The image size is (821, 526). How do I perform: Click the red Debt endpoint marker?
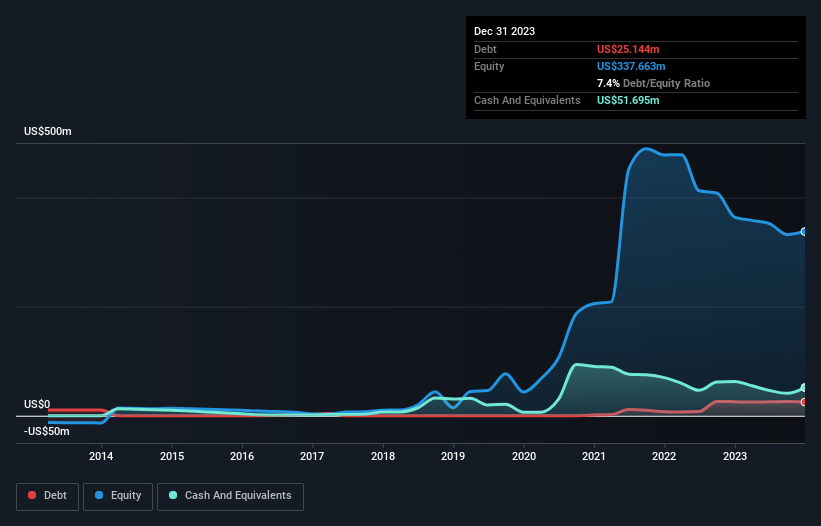tap(804, 402)
